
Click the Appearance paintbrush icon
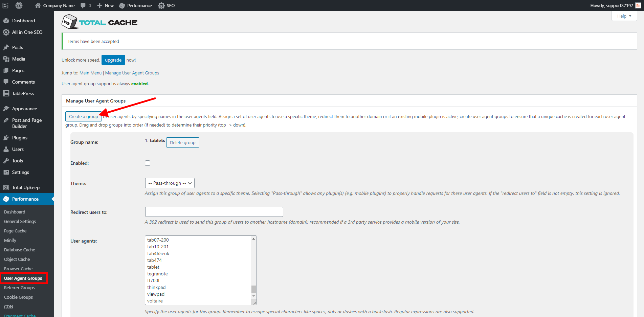pos(6,109)
